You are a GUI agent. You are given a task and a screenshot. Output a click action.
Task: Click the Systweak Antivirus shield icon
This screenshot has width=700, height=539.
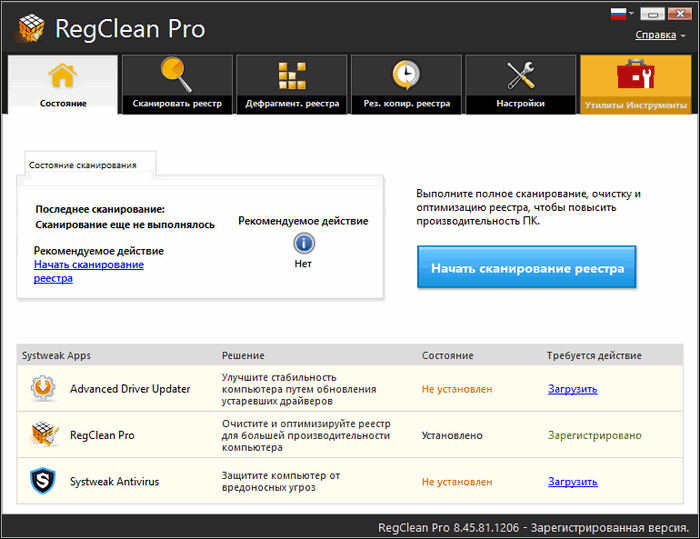click(43, 481)
